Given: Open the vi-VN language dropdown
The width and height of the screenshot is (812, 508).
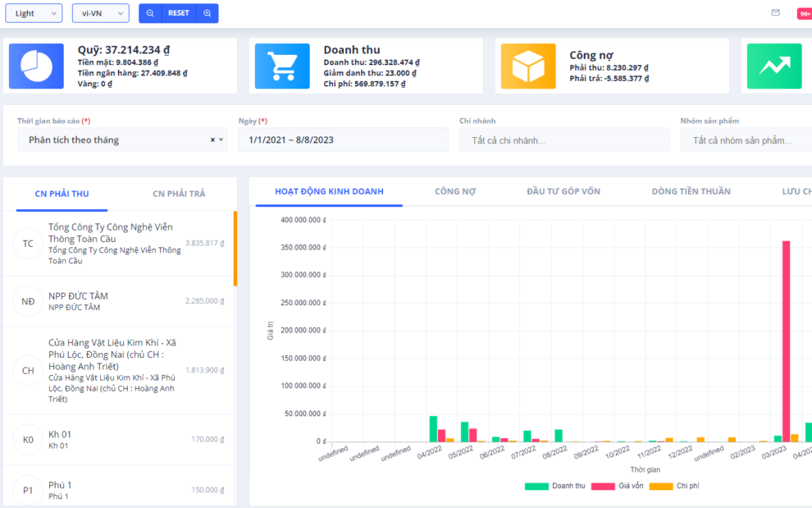Looking at the screenshot, I should [x=100, y=13].
